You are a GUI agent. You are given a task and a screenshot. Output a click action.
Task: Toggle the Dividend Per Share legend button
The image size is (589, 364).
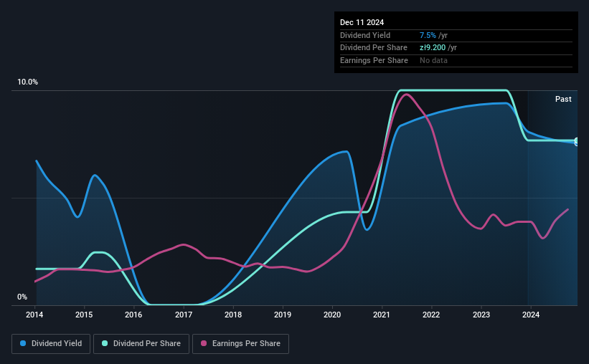[x=141, y=344]
